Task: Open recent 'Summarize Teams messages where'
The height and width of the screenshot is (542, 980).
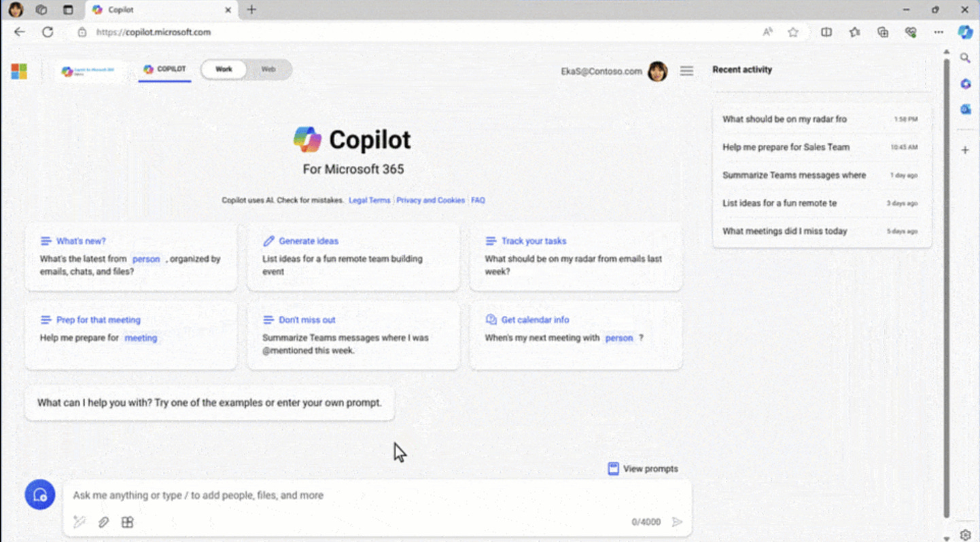Action: (822, 175)
